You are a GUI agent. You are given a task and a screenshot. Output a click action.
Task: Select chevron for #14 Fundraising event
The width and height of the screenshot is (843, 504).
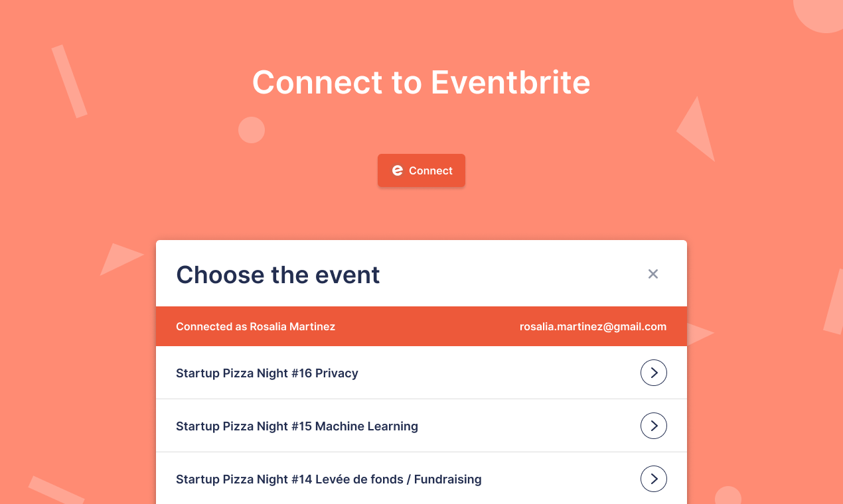point(653,479)
